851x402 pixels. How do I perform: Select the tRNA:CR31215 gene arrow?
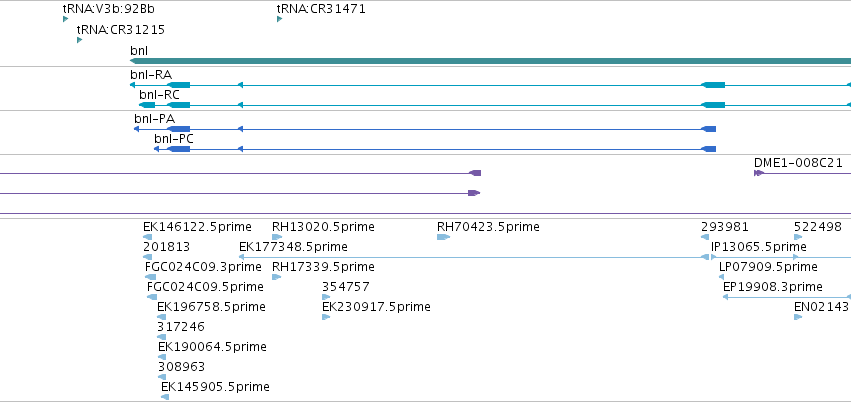coord(80,40)
